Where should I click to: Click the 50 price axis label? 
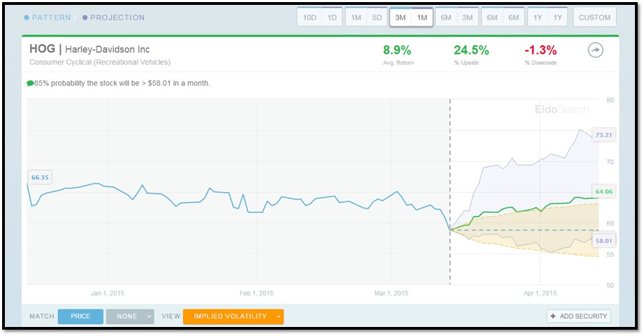pyautogui.click(x=610, y=285)
